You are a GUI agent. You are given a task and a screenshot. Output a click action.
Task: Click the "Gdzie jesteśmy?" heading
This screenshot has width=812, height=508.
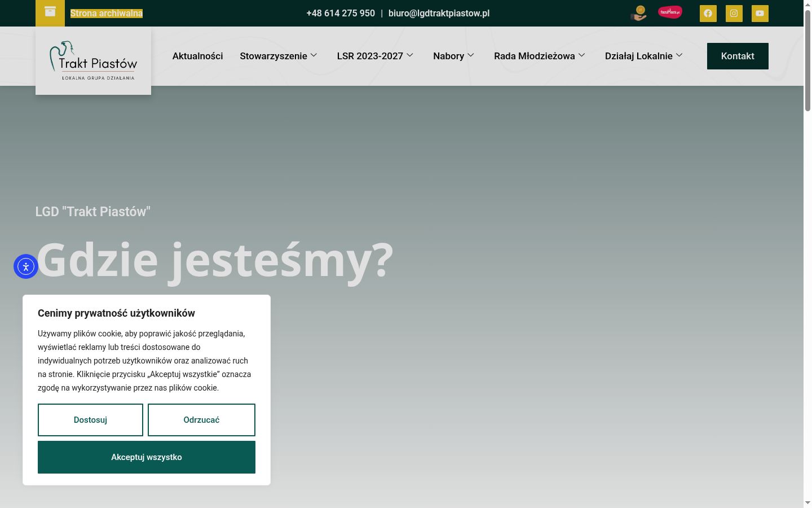pos(214,261)
